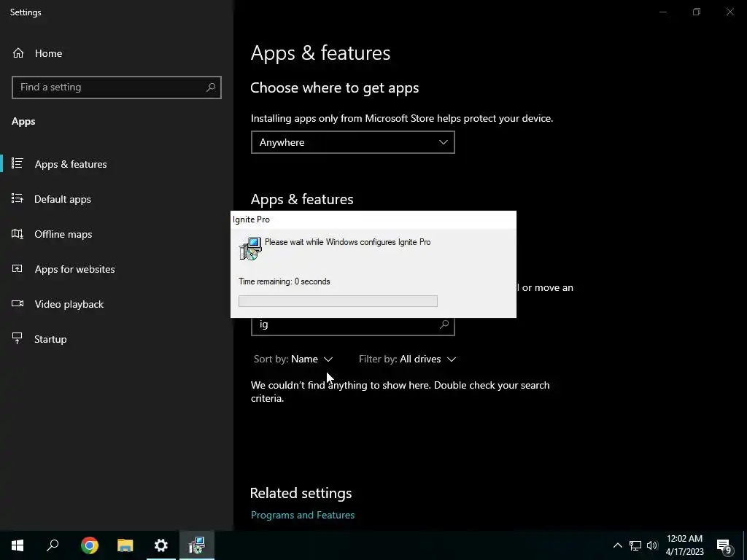Open the Windows Start menu
Image resolution: width=747 pixels, height=560 pixels.
(18, 545)
